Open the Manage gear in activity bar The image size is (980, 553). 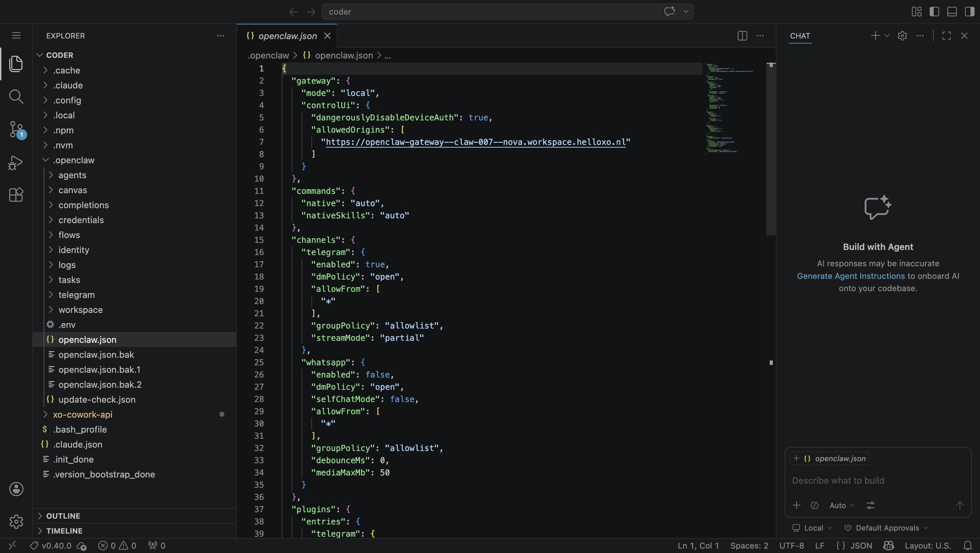[x=16, y=521]
